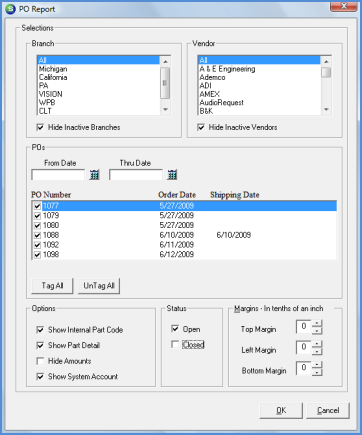Click Vendor list scroll-up arrow
362x435 pixels.
pyautogui.click(x=326, y=61)
